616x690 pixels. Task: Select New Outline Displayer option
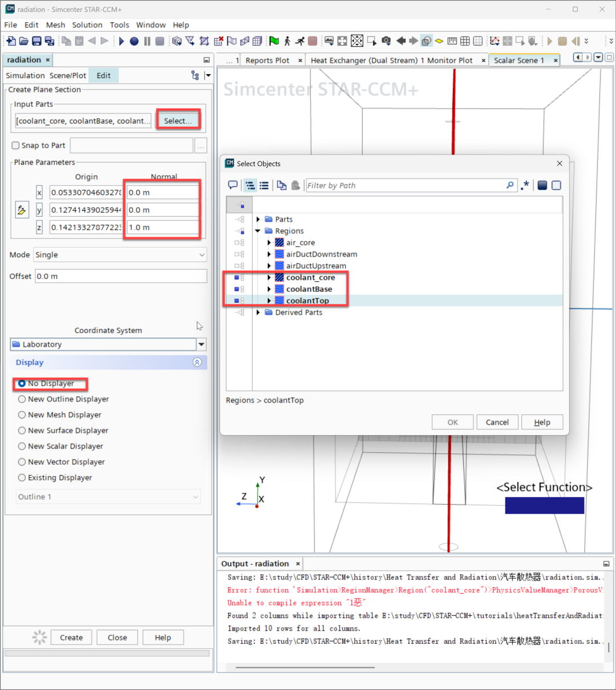click(22, 399)
